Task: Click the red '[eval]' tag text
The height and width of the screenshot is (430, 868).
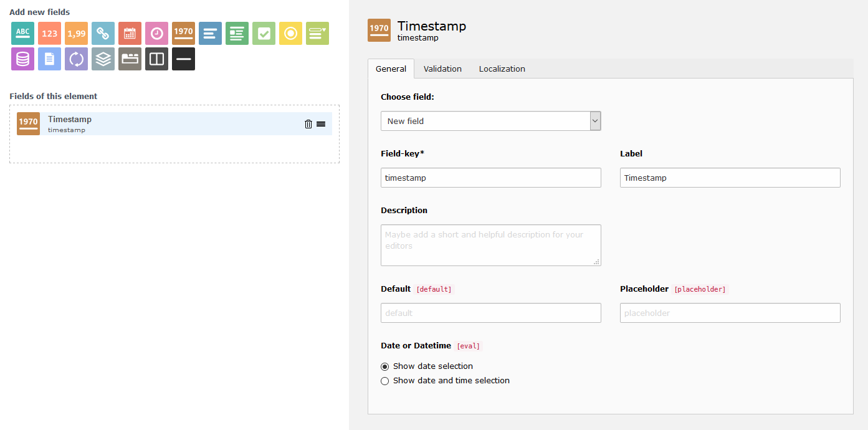Action: pyautogui.click(x=469, y=346)
